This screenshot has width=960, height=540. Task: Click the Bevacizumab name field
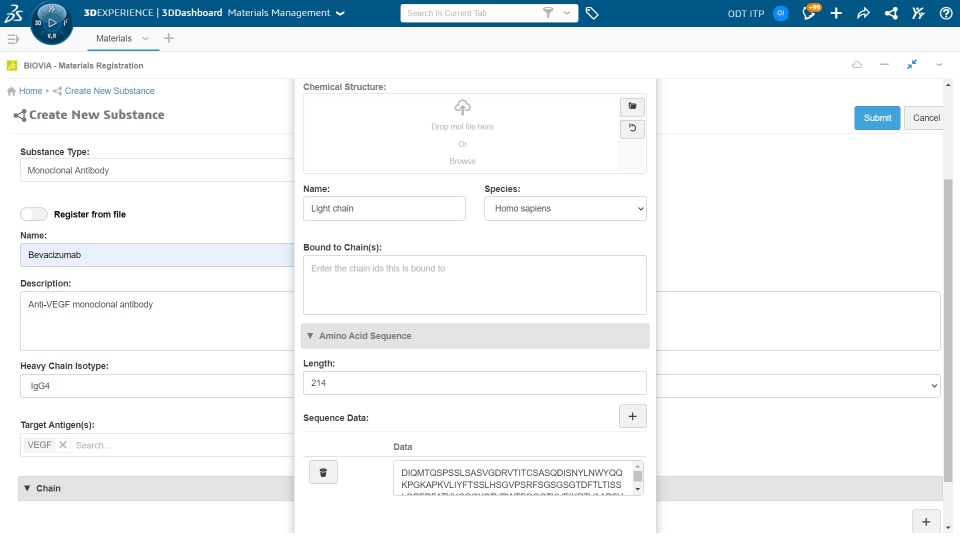tap(157, 255)
